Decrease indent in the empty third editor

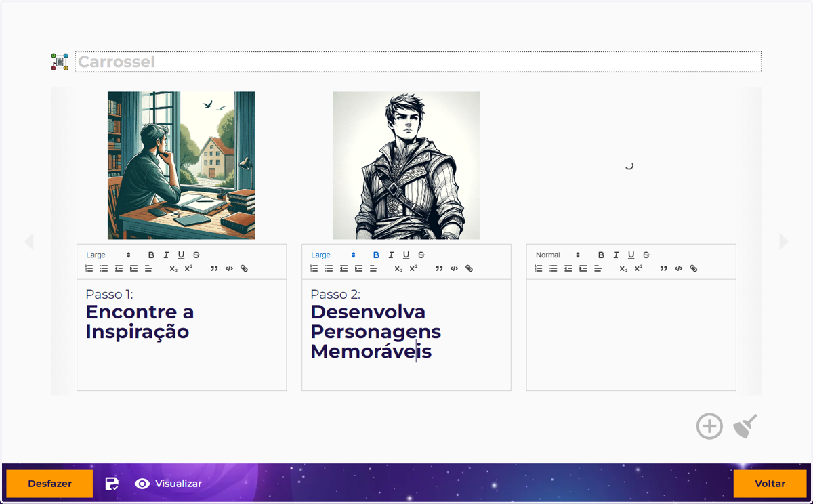tap(568, 269)
